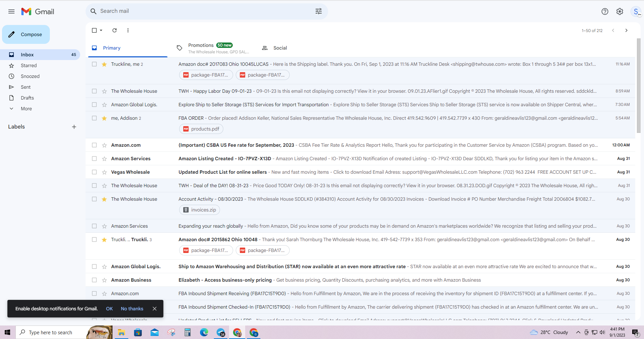Star the Amazon Global Logis. STS email

coord(104,105)
